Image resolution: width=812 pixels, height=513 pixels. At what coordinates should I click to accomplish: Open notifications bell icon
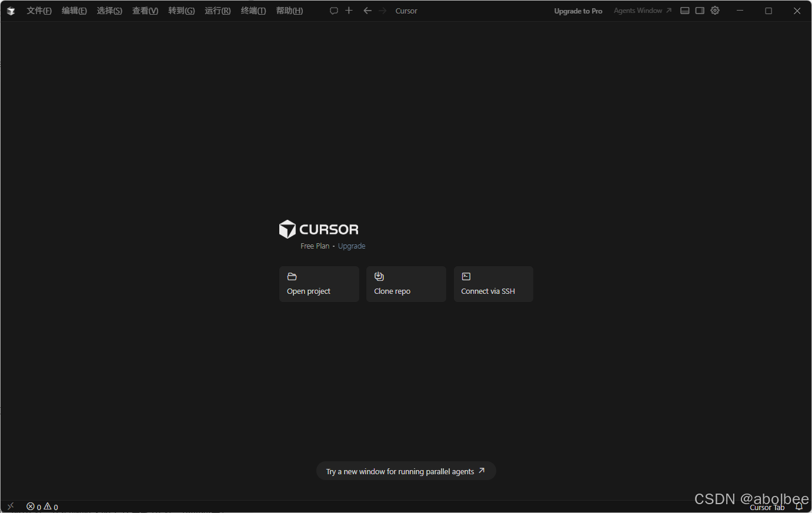[799, 507]
